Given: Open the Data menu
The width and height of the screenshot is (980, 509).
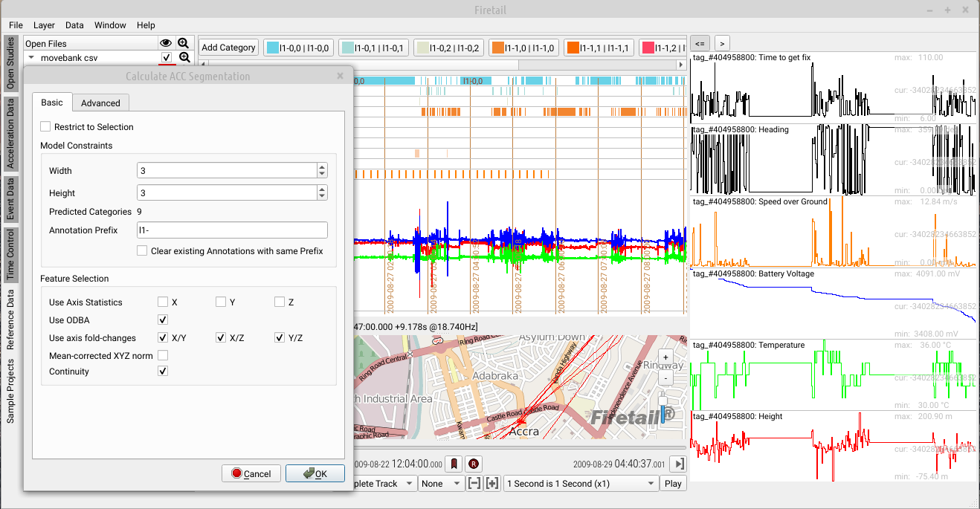Looking at the screenshot, I should tap(74, 25).
